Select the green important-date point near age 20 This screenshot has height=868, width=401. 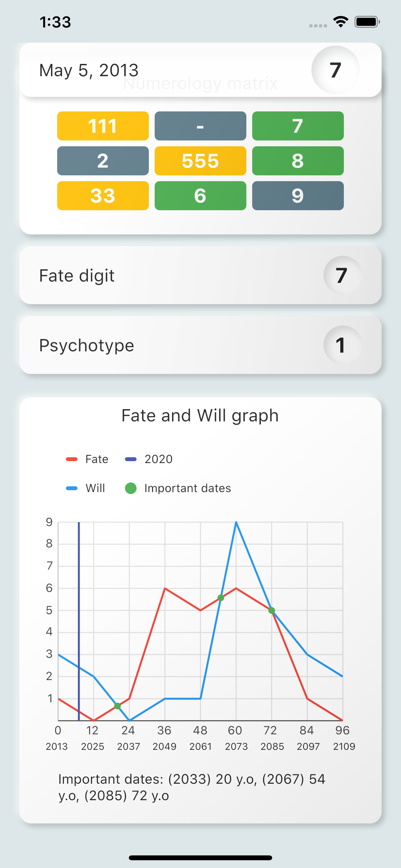click(117, 706)
